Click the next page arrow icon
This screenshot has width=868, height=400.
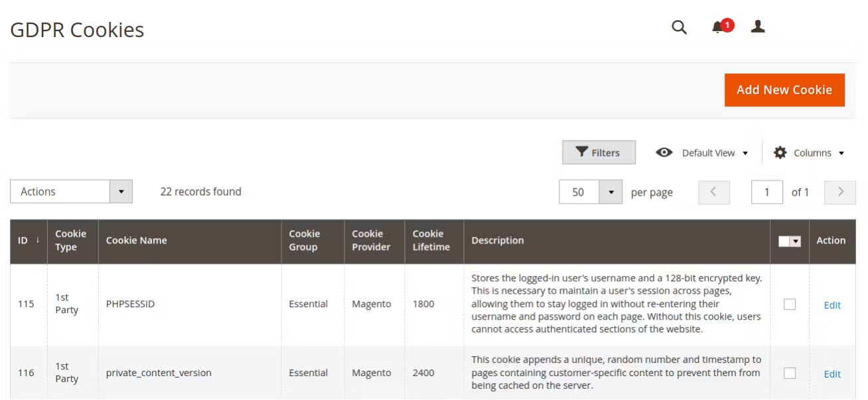click(x=839, y=192)
